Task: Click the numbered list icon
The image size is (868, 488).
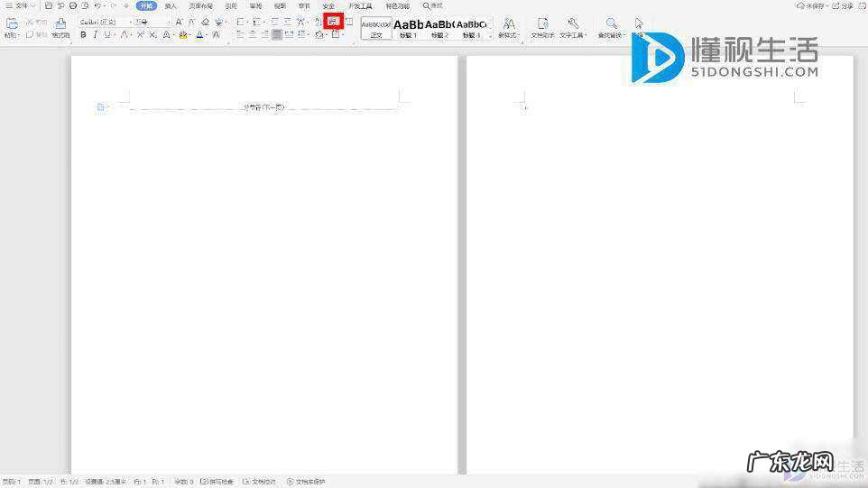Action: coord(256,23)
